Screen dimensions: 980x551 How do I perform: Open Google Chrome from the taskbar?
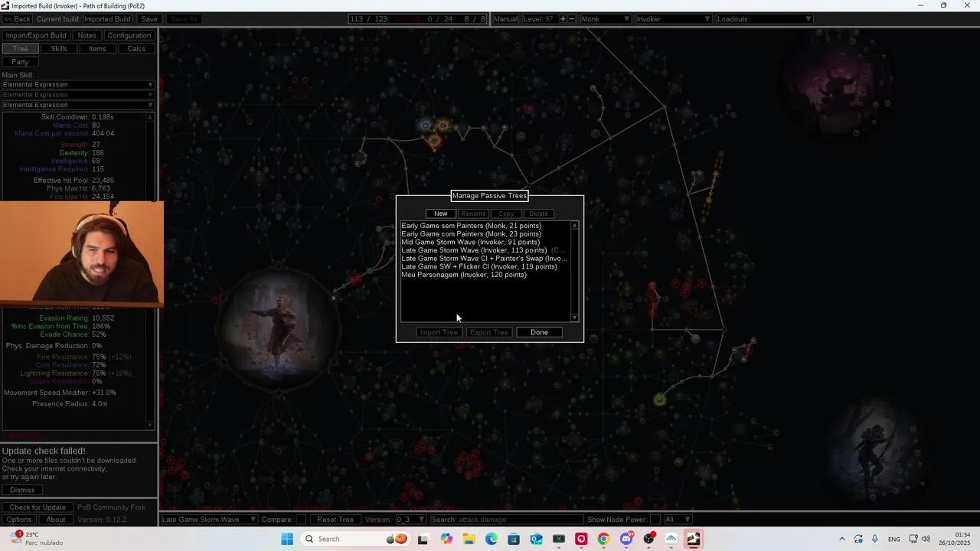603,539
